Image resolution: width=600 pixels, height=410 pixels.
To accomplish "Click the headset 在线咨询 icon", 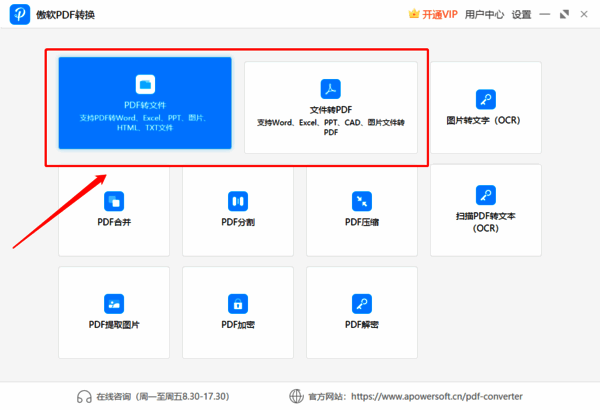I will 84,397.
